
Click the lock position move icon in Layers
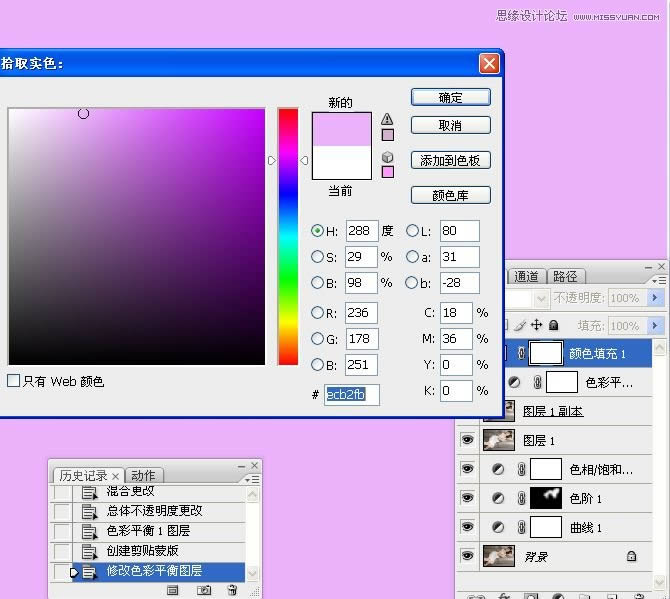[x=537, y=325]
